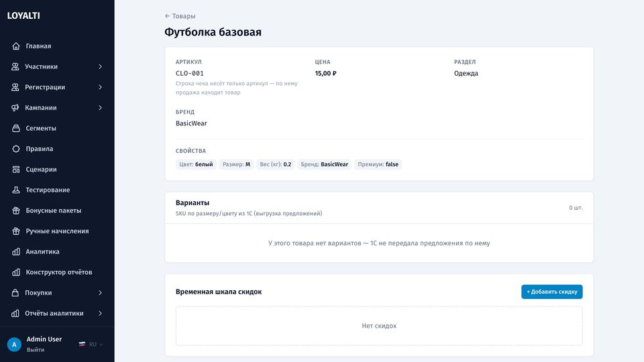The height and width of the screenshot is (362, 644).
Task: Click the LOYALTI logo
Action: coord(23,15)
